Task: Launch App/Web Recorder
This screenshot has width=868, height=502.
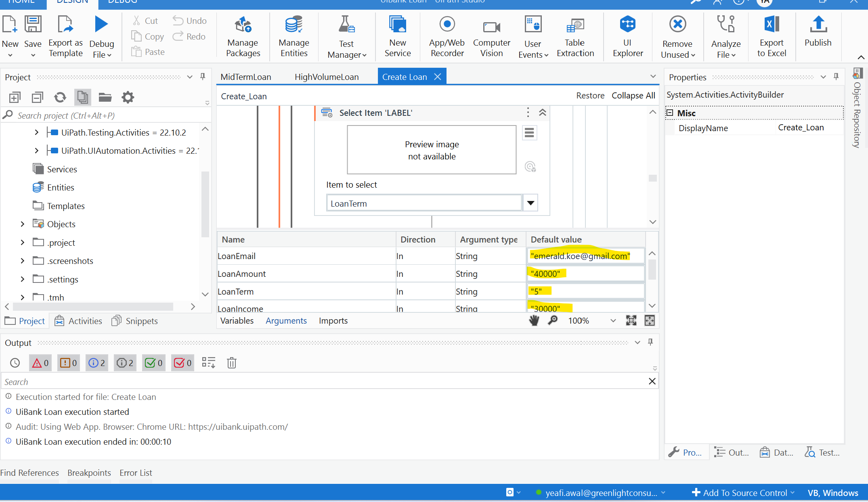Action: point(447,36)
